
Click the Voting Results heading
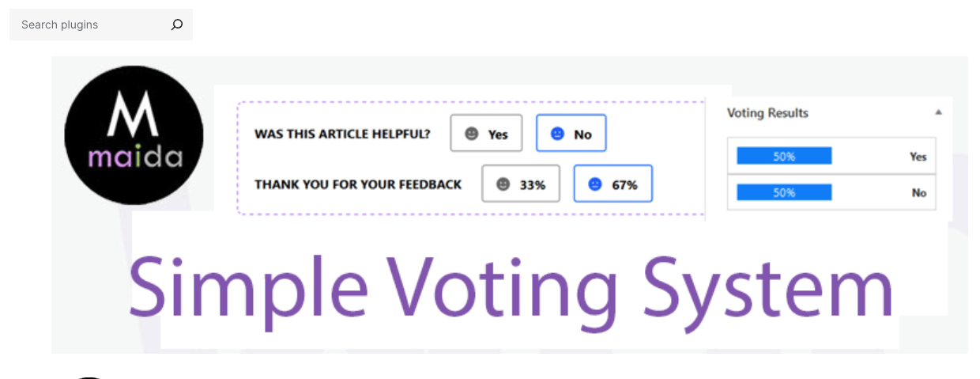tap(767, 113)
